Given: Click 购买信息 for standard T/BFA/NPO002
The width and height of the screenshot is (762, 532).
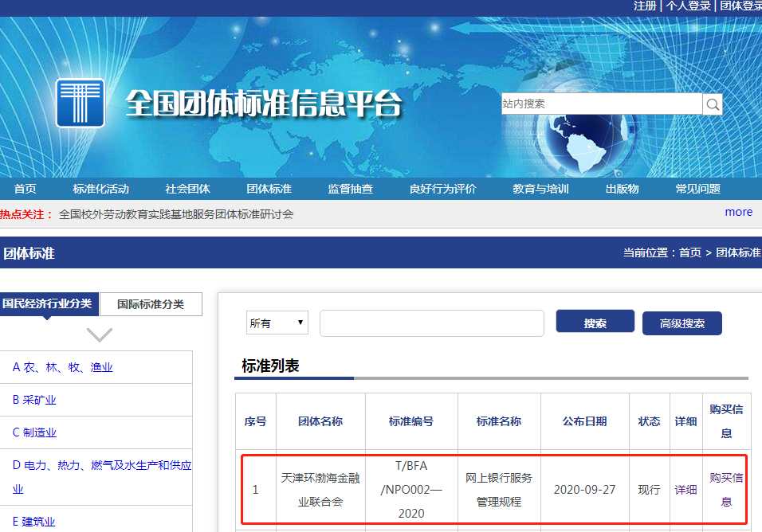Looking at the screenshot, I should (x=725, y=489).
